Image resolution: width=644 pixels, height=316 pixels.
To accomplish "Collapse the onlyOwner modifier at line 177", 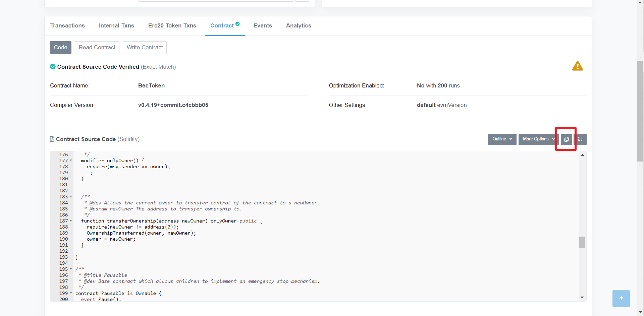I will (x=71, y=161).
